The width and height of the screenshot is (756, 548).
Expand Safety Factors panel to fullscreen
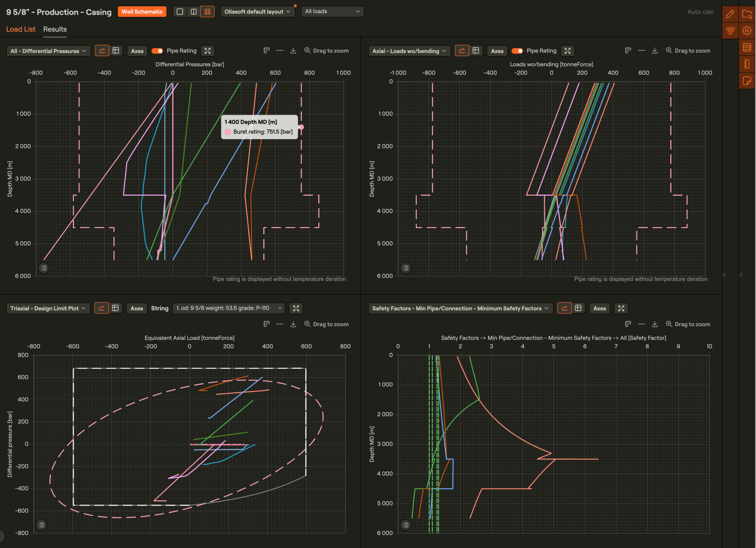point(621,308)
